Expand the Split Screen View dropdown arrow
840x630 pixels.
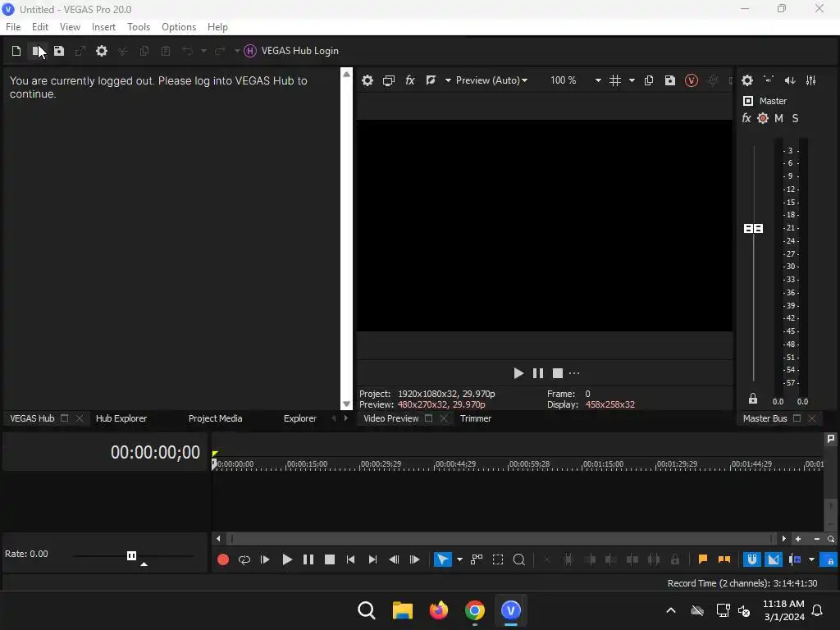point(447,80)
